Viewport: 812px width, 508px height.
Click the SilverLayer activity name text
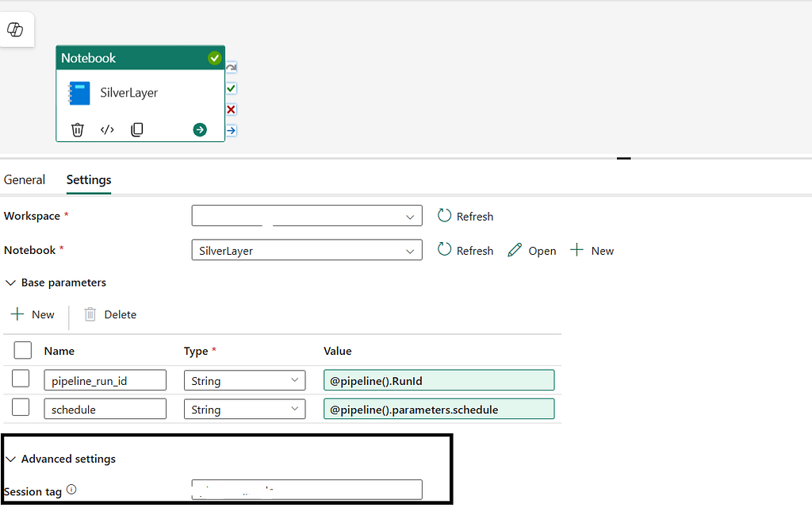click(x=129, y=93)
